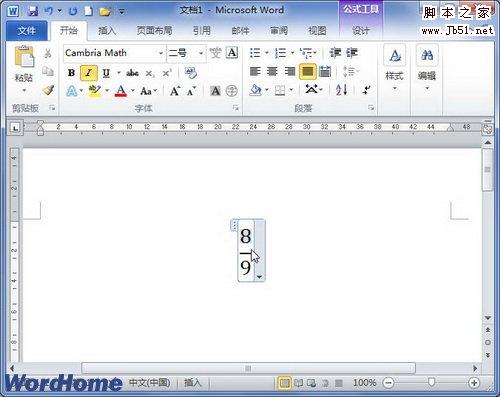Click the Copy icon in clipboard group

click(48, 71)
